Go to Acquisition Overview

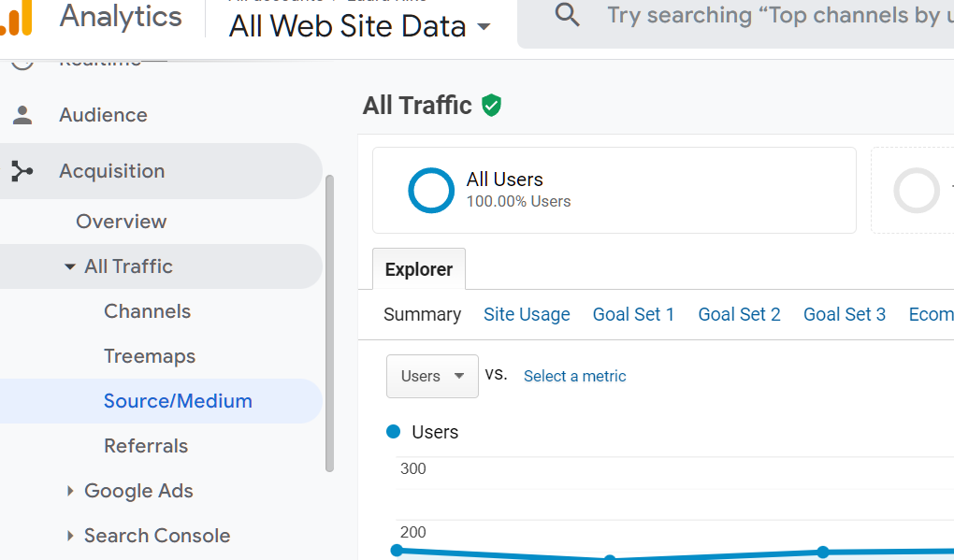(121, 222)
